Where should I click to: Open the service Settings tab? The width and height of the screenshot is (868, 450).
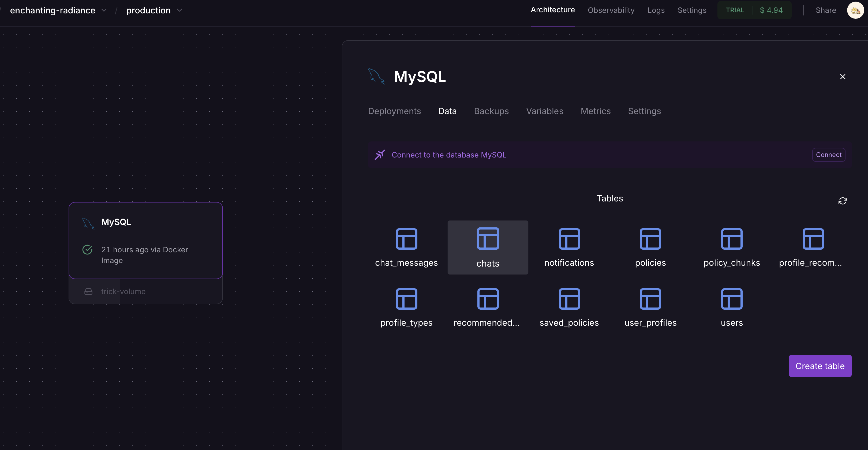coord(644,111)
